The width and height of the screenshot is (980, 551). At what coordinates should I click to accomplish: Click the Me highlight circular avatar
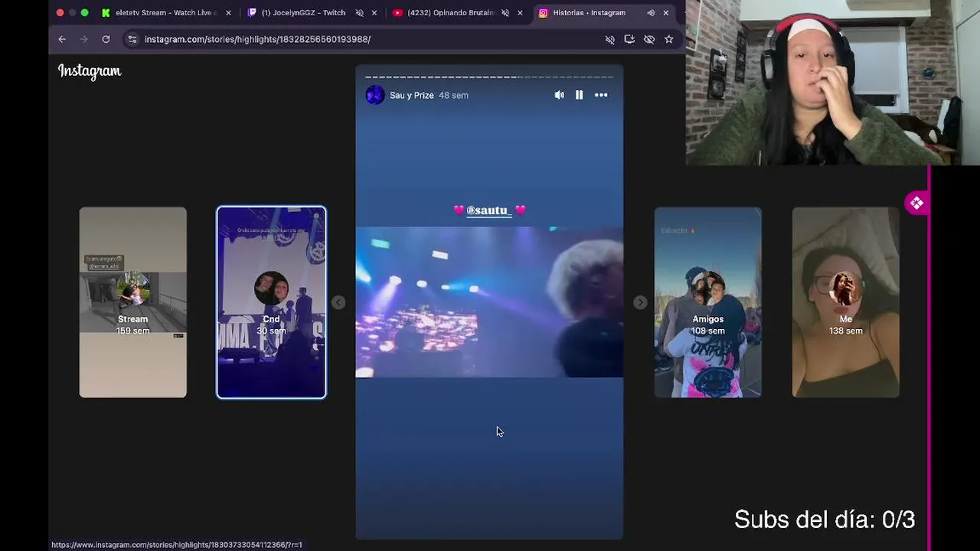[846, 289]
